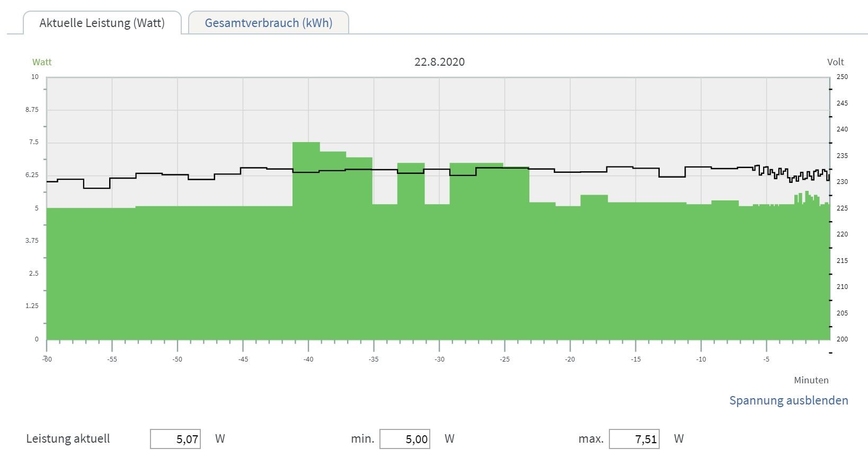Click the -15 minute x-axis tick label
Image resolution: width=868 pixels, height=457 pixels.
point(635,359)
